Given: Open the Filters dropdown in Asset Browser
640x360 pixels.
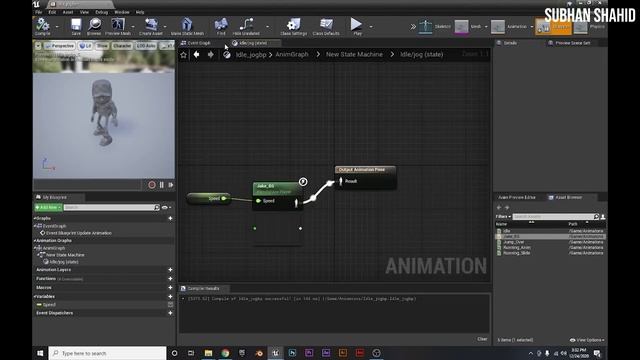Looking at the screenshot, I should click(503, 217).
